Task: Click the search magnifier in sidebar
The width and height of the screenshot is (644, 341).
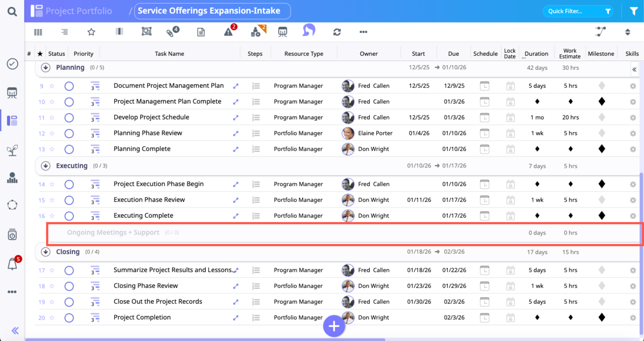Action: pos(12,11)
